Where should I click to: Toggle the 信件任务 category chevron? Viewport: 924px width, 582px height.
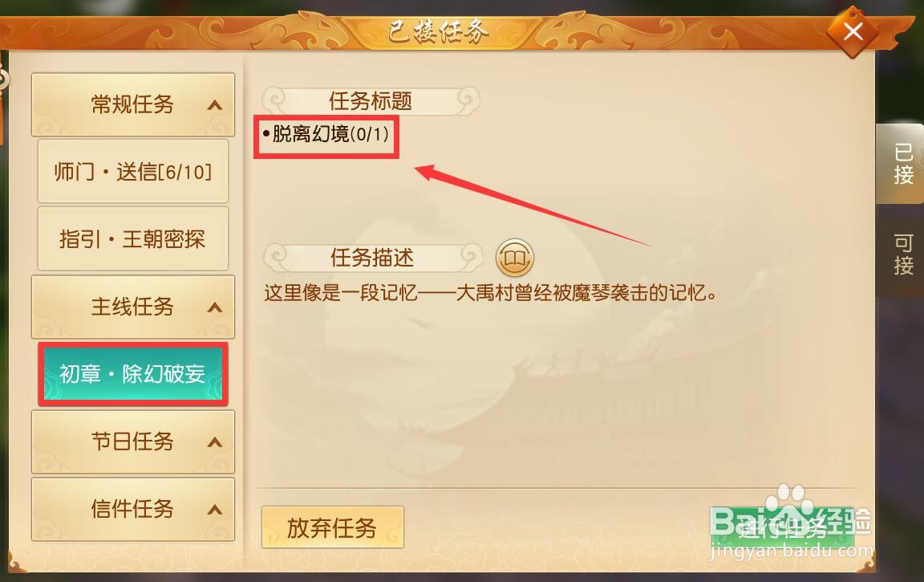pos(214,510)
